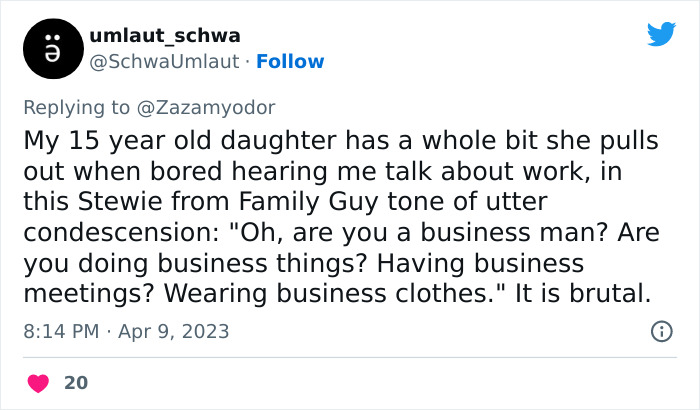View the 20 likes count
This screenshot has width=700, height=410.
click(74, 382)
